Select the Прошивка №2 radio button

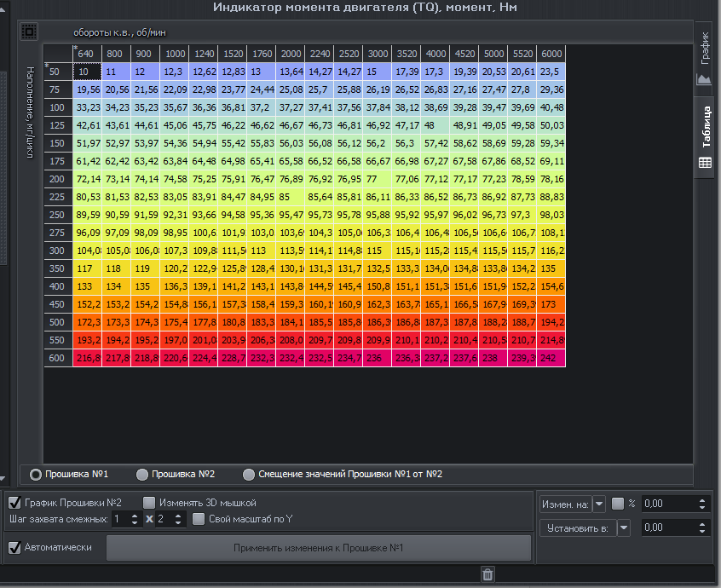(x=142, y=474)
